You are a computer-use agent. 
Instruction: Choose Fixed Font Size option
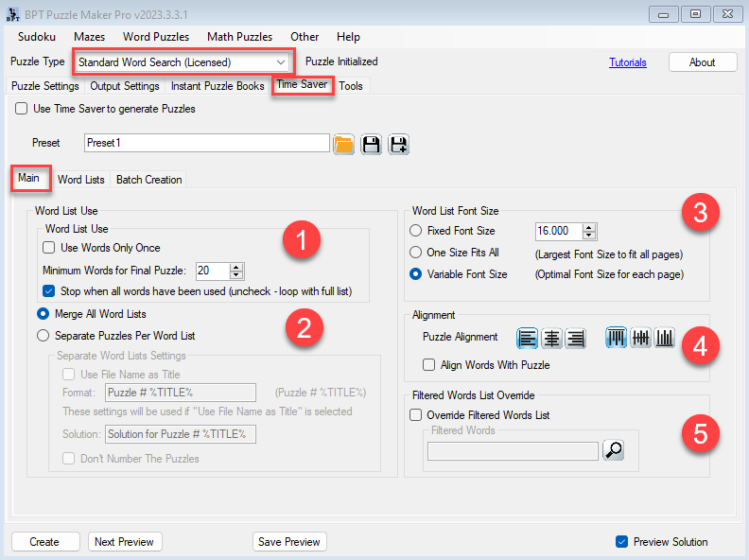click(416, 231)
